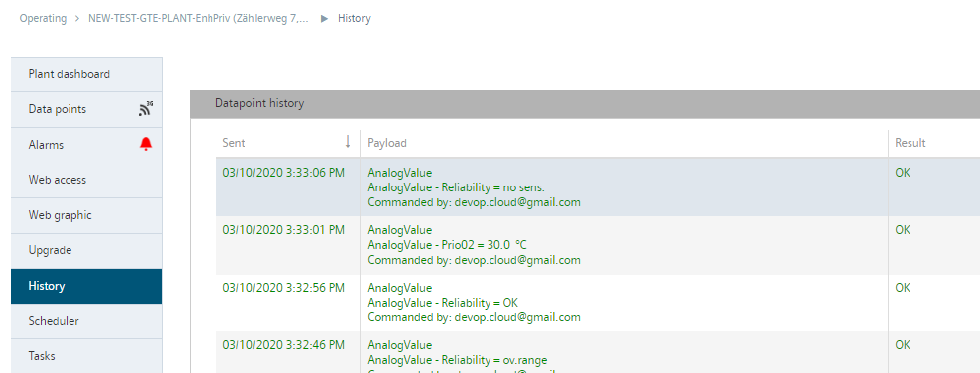Click the 3G signal icon beside Data points
The image size is (980, 373).
tap(146, 109)
